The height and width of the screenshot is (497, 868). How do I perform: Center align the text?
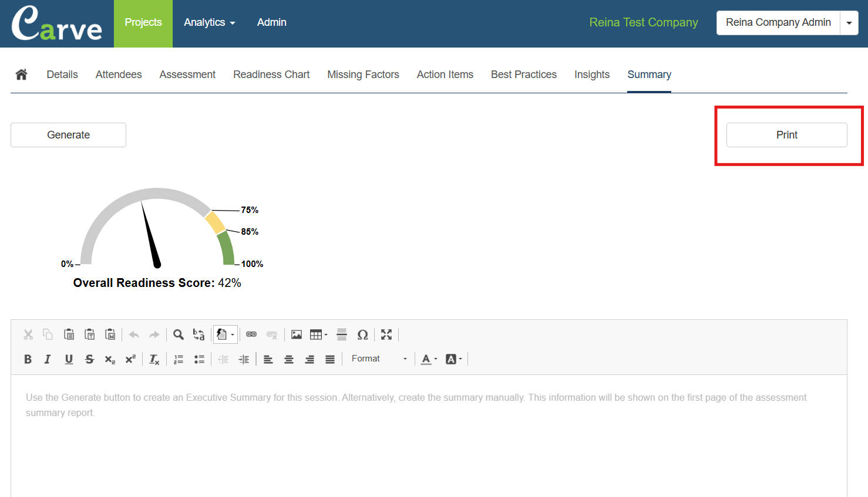289,359
